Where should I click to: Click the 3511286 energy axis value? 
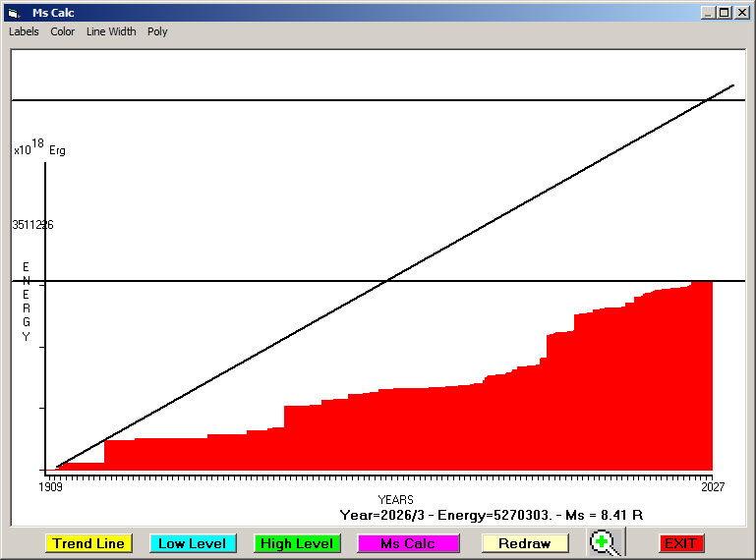[x=32, y=225]
